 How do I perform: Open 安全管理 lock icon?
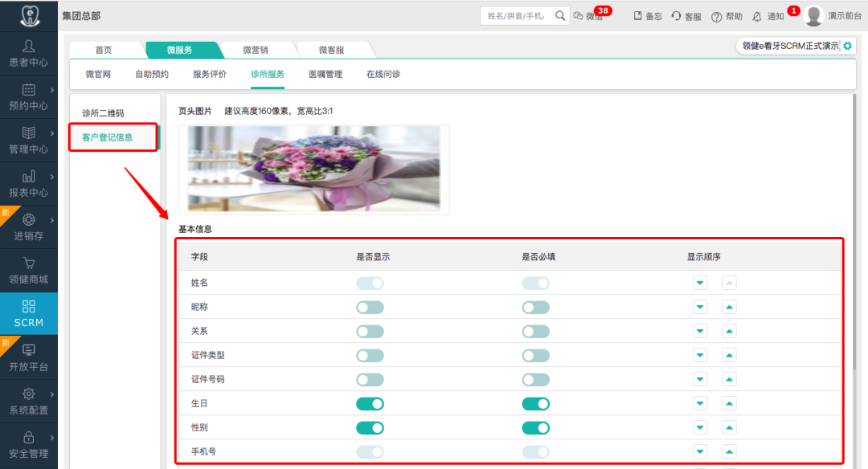point(29,438)
